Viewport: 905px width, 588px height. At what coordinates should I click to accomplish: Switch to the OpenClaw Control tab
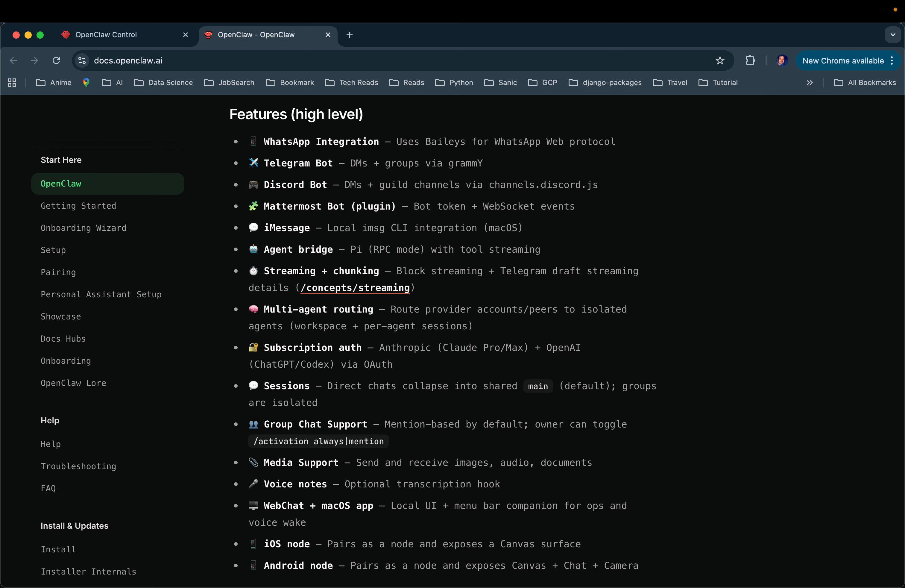pyautogui.click(x=106, y=35)
